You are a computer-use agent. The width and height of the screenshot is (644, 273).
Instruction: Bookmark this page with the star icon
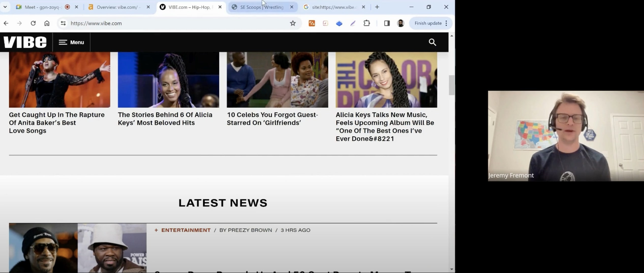293,23
